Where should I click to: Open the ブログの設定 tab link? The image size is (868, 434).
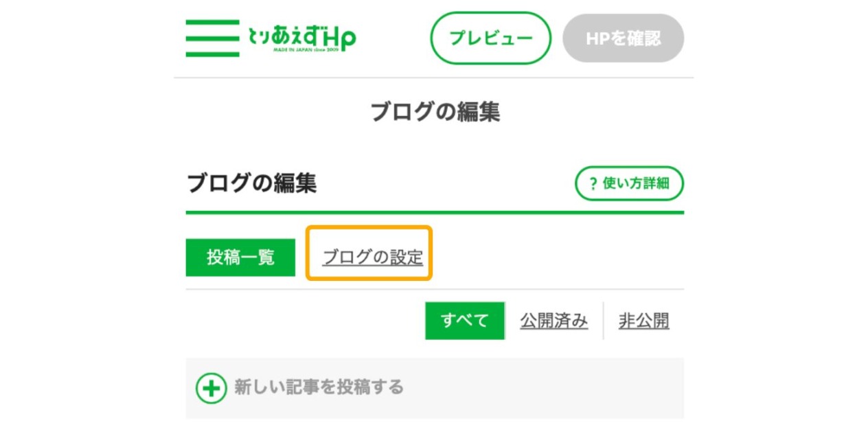[x=373, y=258]
